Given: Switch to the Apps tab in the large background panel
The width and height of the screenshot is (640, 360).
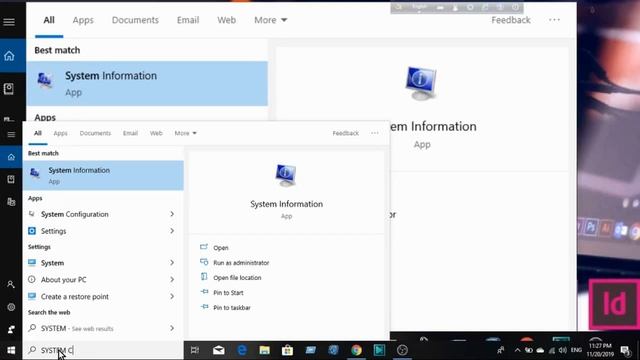Looking at the screenshot, I should [83, 20].
